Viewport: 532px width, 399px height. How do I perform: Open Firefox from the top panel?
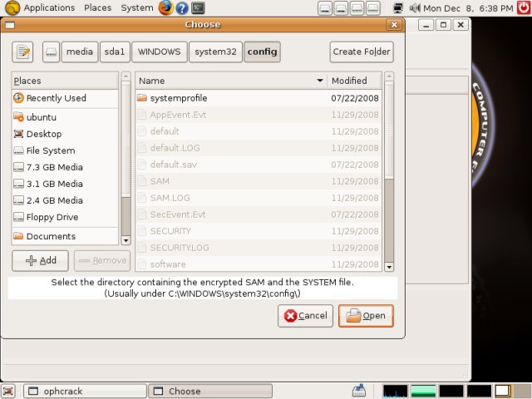[x=166, y=7]
